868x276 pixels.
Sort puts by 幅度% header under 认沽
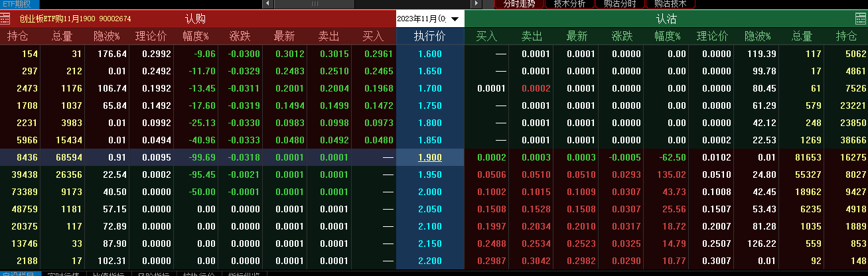[x=667, y=36]
